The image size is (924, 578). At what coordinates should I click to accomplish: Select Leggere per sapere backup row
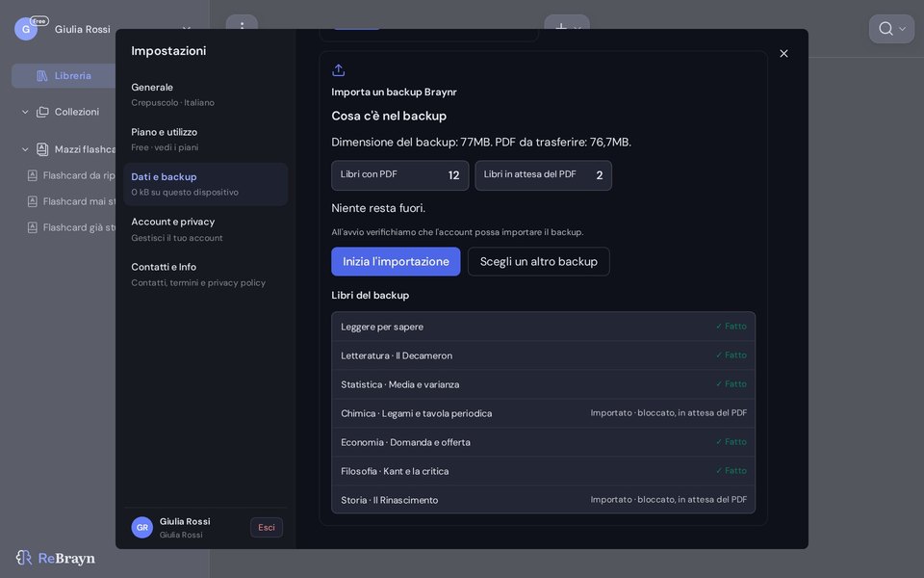click(543, 327)
